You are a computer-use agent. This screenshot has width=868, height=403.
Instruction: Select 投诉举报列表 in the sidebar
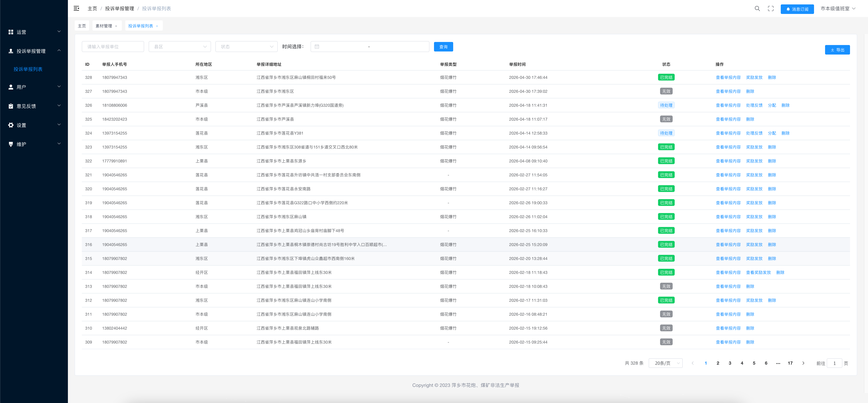[28, 69]
